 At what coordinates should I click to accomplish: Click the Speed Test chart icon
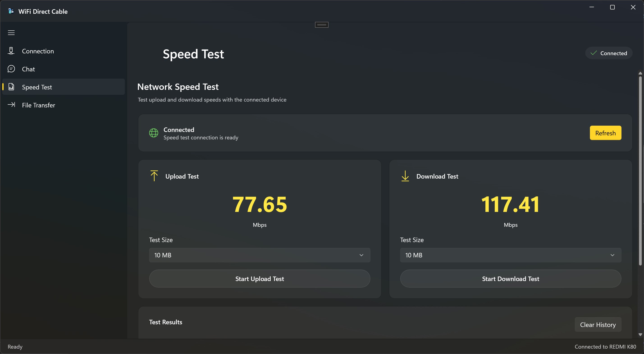pos(11,87)
